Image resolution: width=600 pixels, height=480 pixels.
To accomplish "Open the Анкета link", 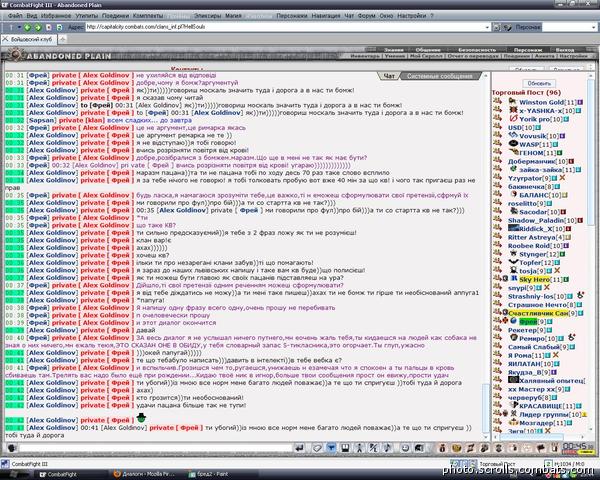I will click(544, 56).
